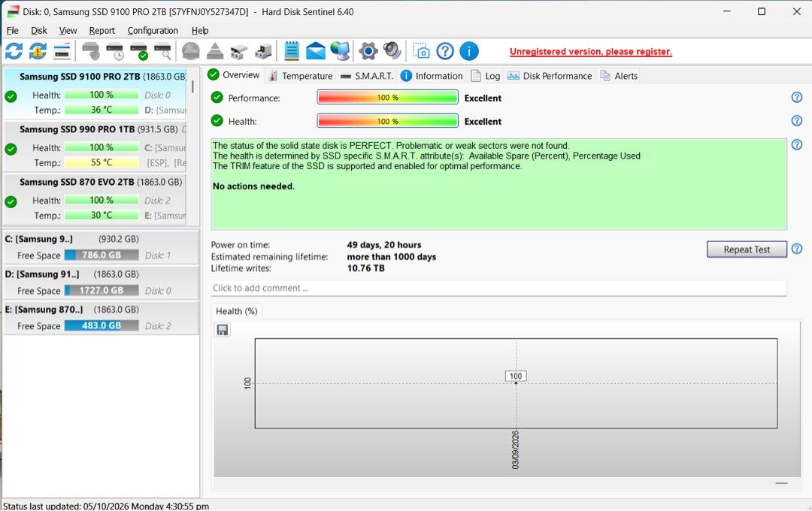
Task: Open the Report menu
Action: 102,31
